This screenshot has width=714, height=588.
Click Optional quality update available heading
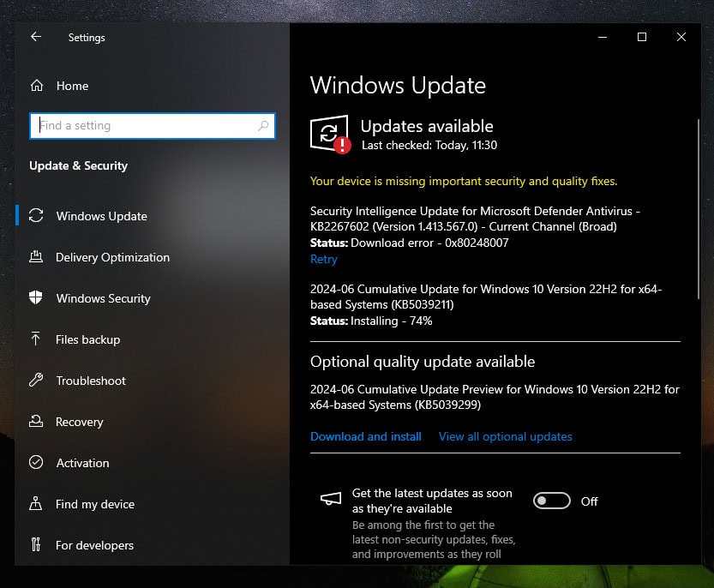[423, 362]
